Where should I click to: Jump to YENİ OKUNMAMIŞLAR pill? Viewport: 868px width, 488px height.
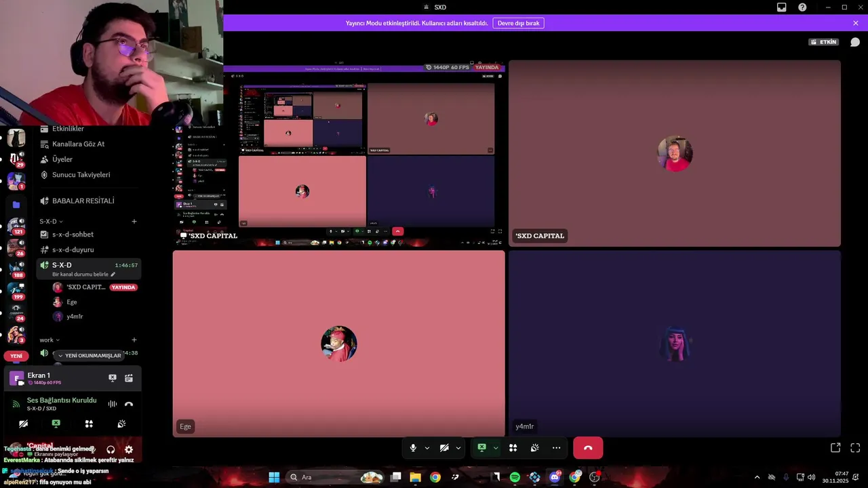[89, 356]
